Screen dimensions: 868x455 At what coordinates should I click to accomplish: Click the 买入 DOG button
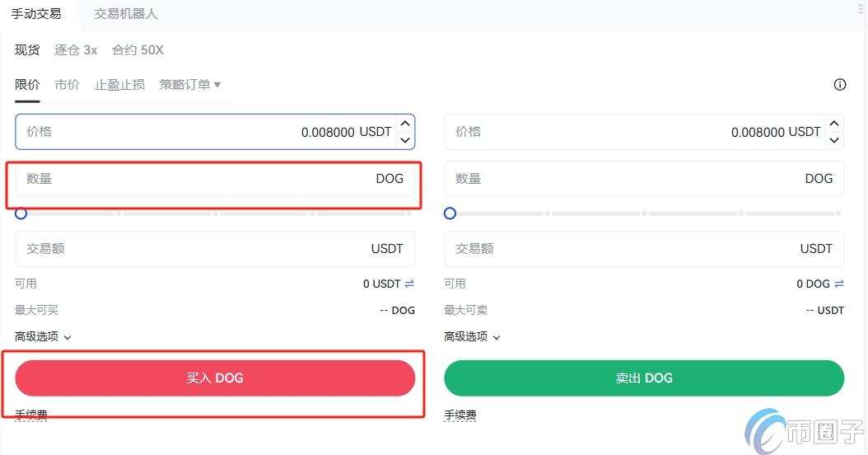tap(215, 378)
